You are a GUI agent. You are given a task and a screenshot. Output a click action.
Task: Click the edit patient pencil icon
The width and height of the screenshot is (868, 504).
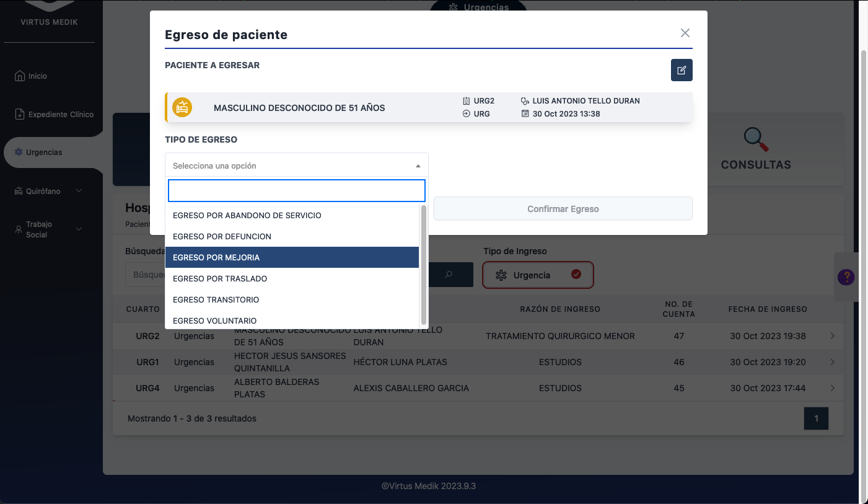pos(682,70)
